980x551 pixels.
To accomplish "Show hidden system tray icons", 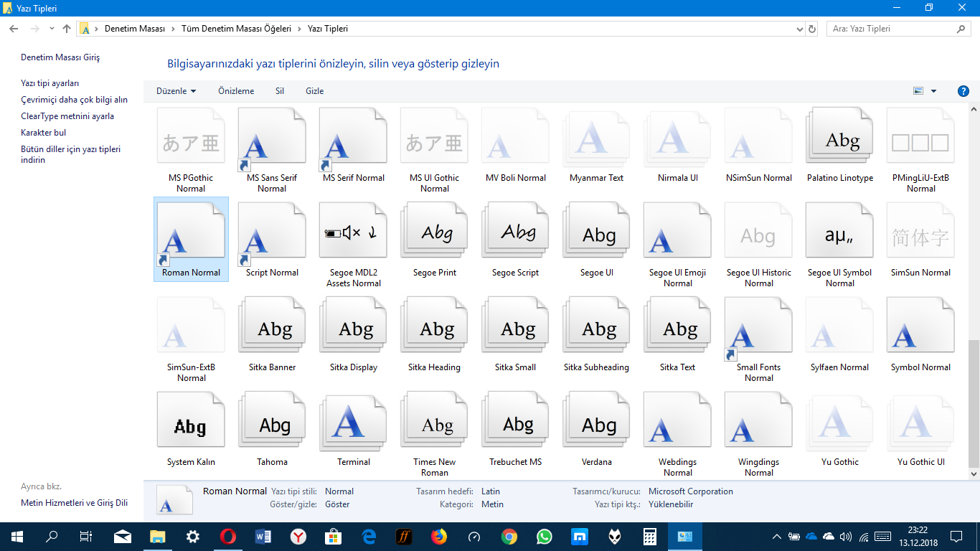I will click(776, 537).
